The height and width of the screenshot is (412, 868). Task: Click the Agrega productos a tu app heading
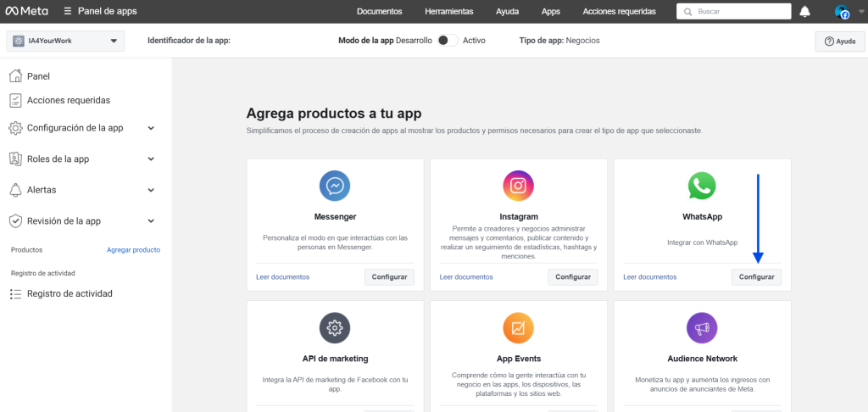[334, 114]
